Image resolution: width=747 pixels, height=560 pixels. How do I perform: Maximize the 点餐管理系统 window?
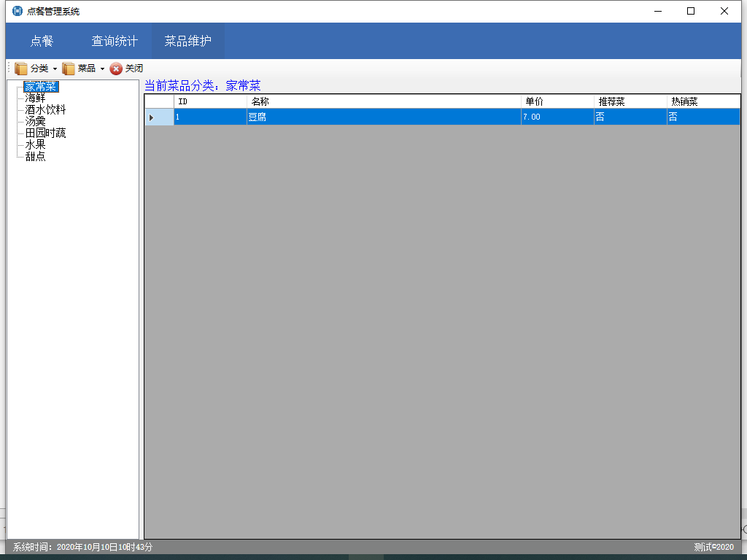(x=691, y=11)
